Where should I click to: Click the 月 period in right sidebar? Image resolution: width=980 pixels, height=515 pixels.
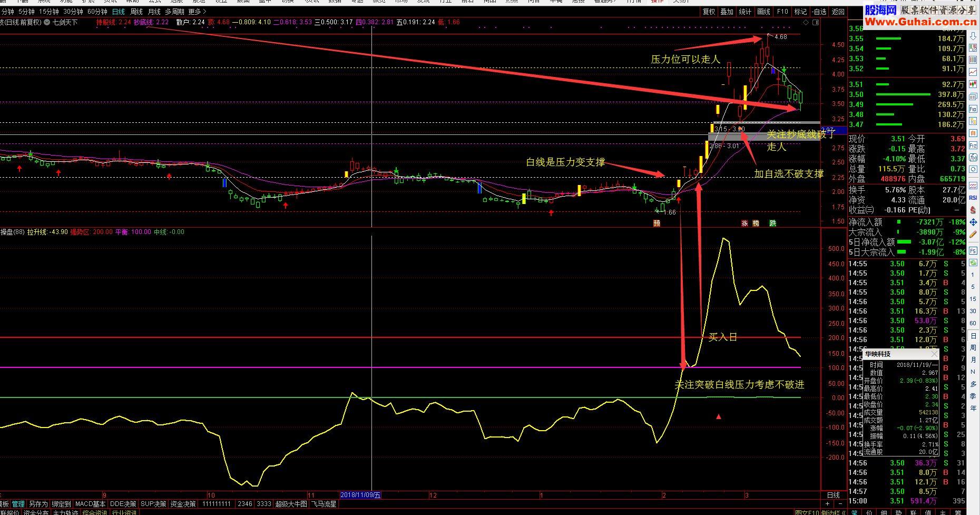(973, 360)
